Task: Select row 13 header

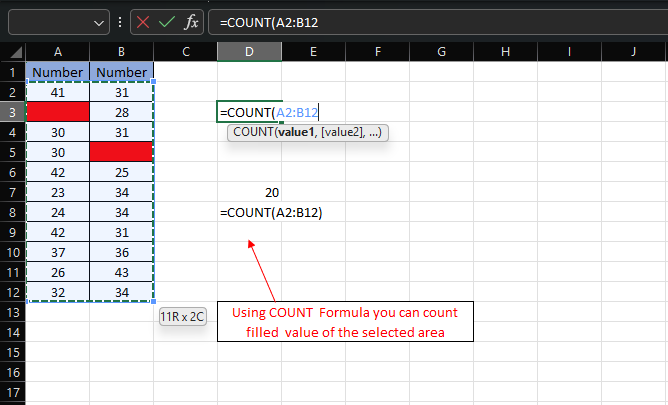Action: [x=12, y=312]
